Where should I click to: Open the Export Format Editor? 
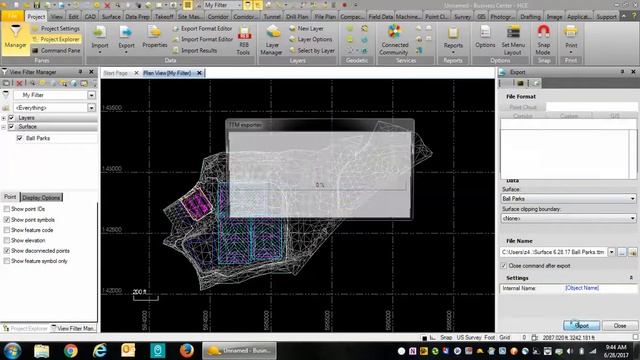coord(202,29)
